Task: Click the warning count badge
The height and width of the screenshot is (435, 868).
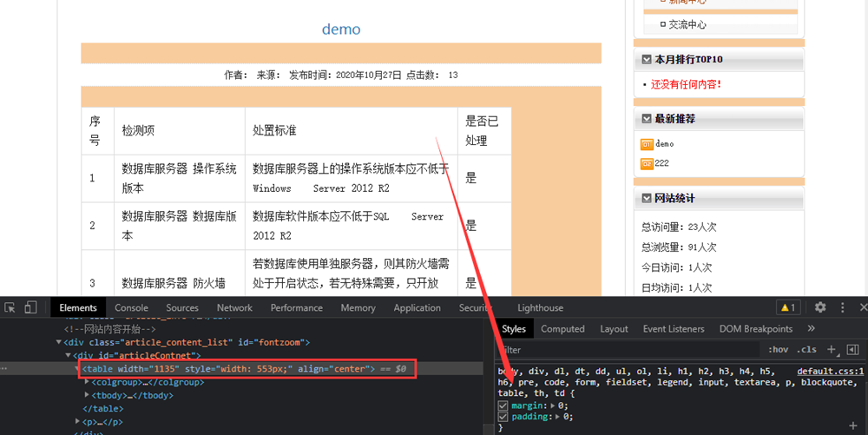Action: pos(787,307)
